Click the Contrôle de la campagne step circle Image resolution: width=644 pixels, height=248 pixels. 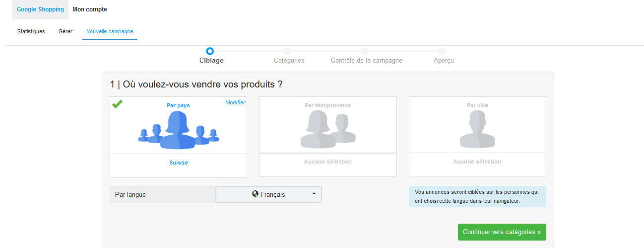pos(365,51)
